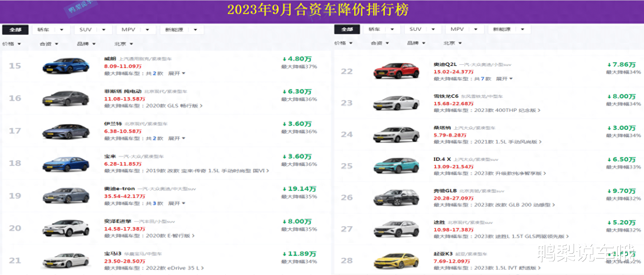Open the 2021款 1.5L 手动风尚版 model link
The width and height of the screenshot is (644, 275).
(508, 142)
